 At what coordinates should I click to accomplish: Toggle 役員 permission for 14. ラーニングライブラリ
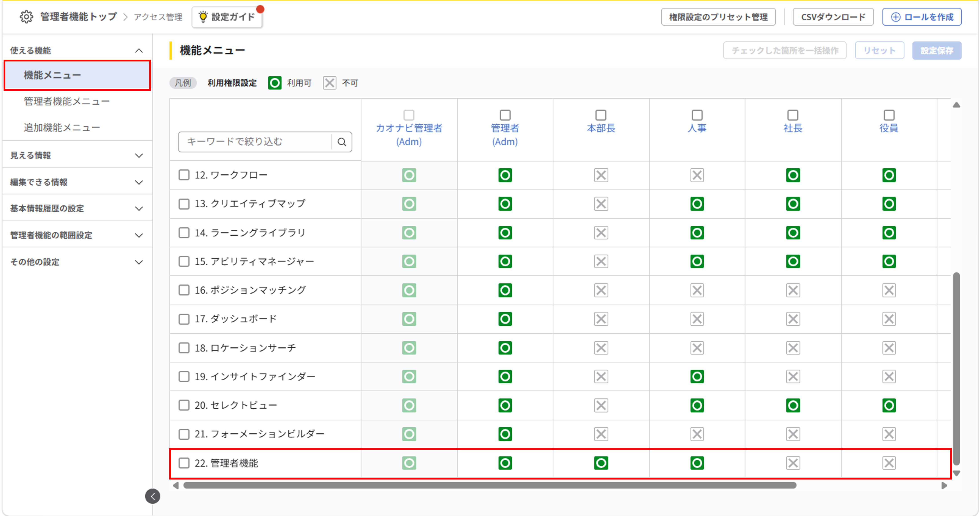coord(889,233)
